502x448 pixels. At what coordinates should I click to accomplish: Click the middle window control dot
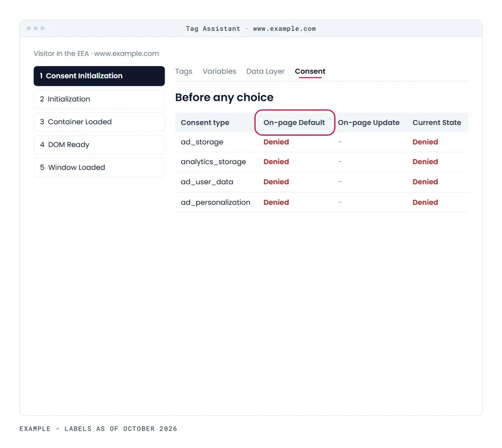click(36, 28)
